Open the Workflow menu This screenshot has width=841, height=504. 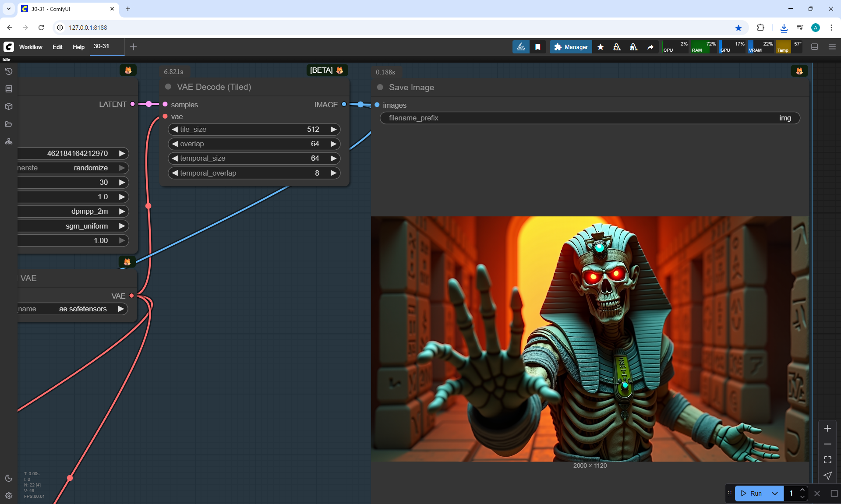pyautogui.click(x=31, y=47)
